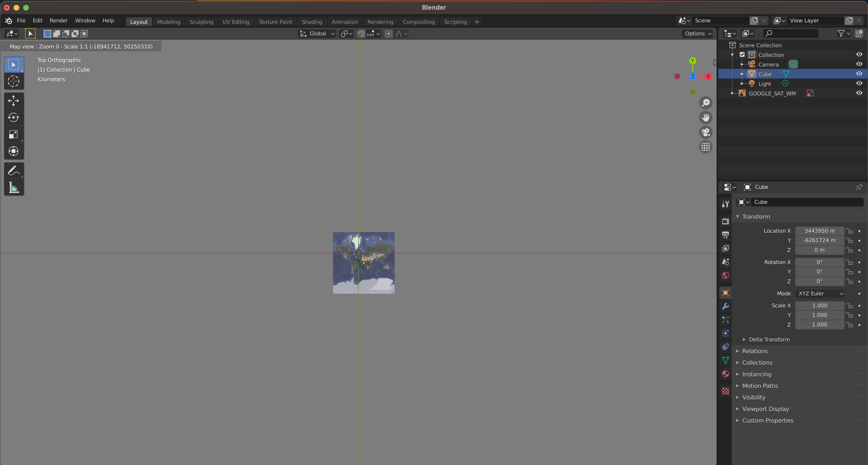Open the Render menu
This screenshot has width=868, height=465.
[59, 20]
